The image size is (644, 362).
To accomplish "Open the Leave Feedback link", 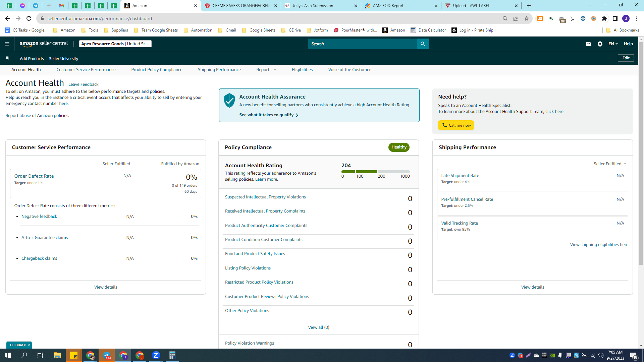I will pos(83,84).
